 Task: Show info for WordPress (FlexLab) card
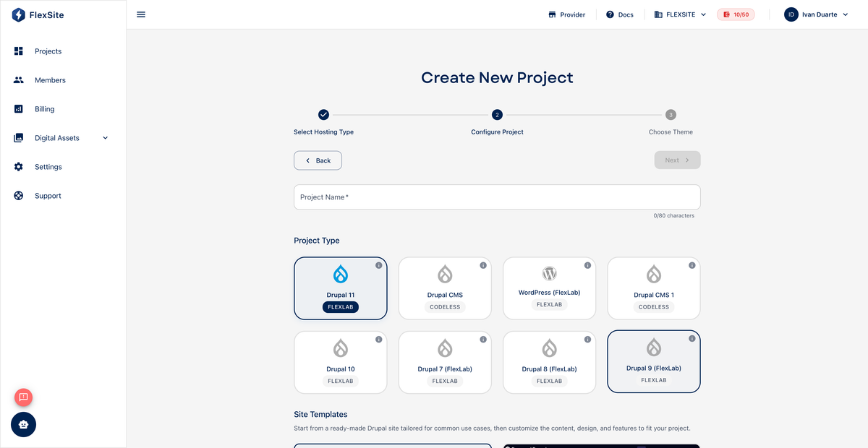pyautogui.click(x=587, y=265)
